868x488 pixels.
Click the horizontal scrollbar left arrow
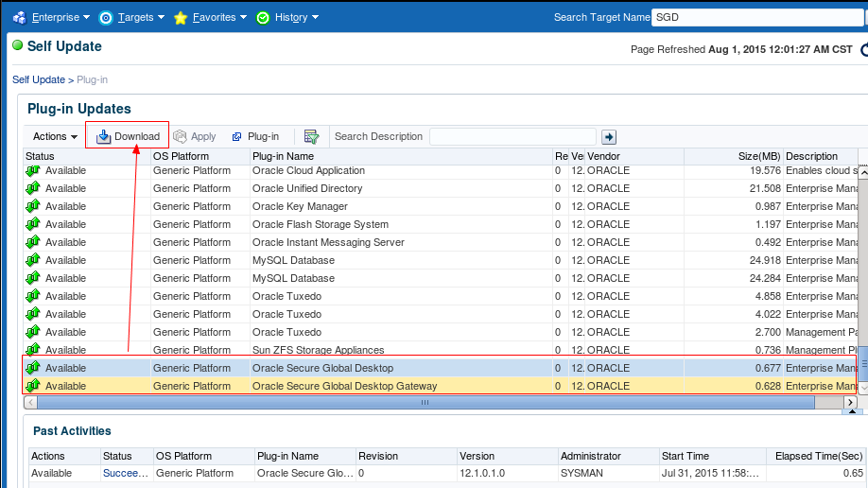pyautogui.click(x=30, y=403)
